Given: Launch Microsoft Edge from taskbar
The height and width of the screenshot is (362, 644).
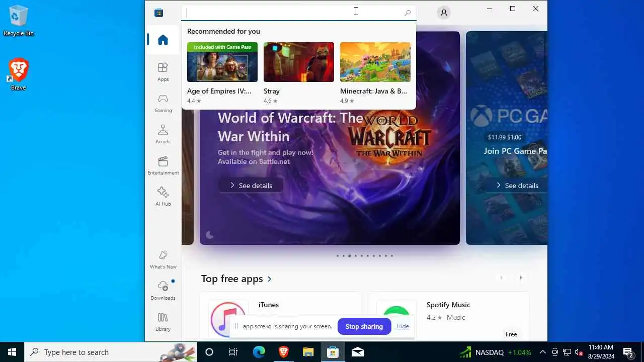Looking at the screenshot, I should [259, 352].
